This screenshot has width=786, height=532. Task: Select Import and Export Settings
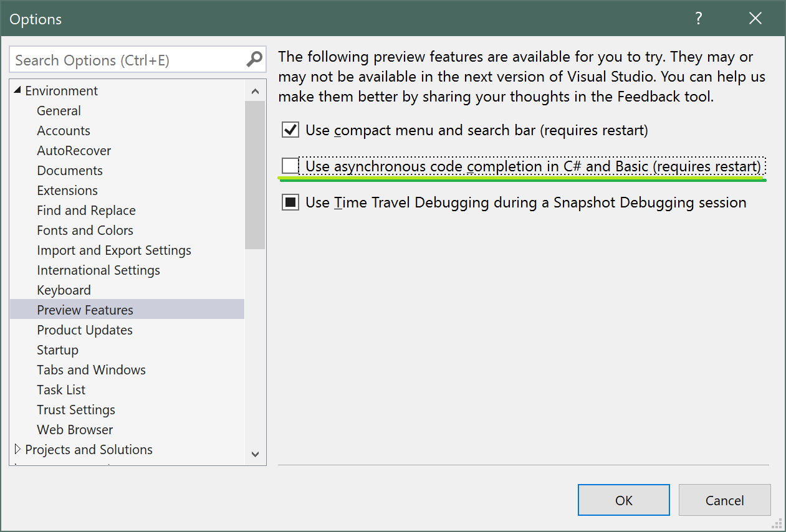coord(114,250)
